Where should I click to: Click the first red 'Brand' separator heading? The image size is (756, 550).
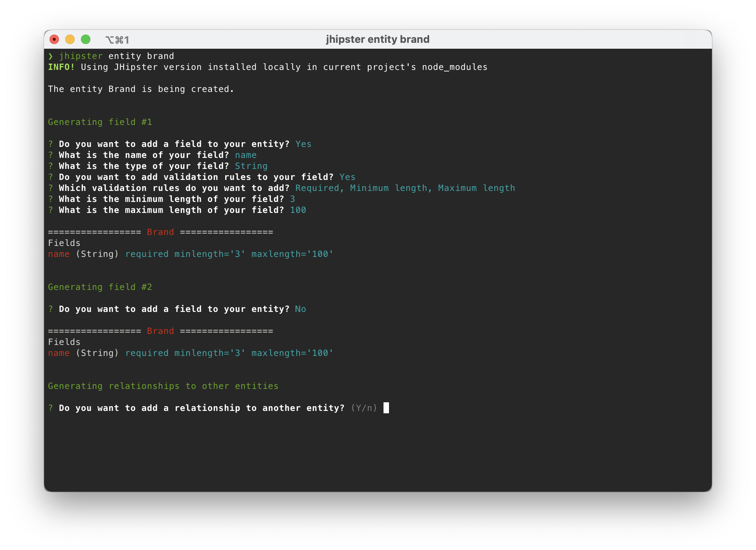click(160, 232)
